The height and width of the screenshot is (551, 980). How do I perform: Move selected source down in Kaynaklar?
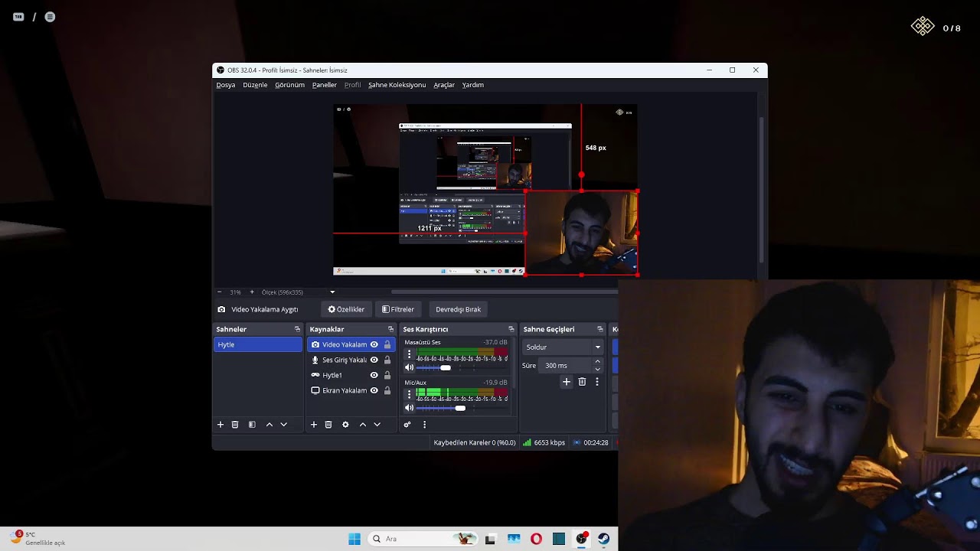377,425
